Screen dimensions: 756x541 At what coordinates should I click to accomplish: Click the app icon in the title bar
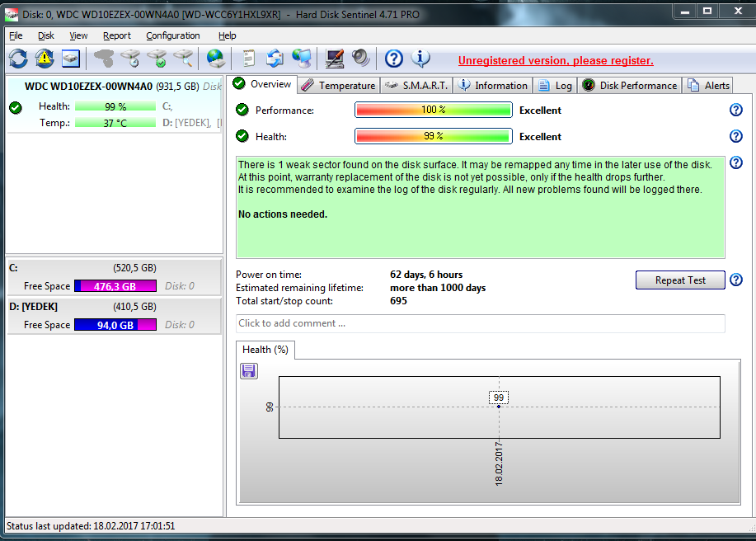(12, 15)
